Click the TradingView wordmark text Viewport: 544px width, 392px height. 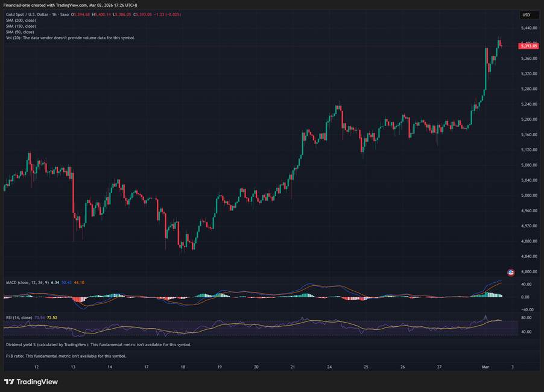(x=37, y=382)
